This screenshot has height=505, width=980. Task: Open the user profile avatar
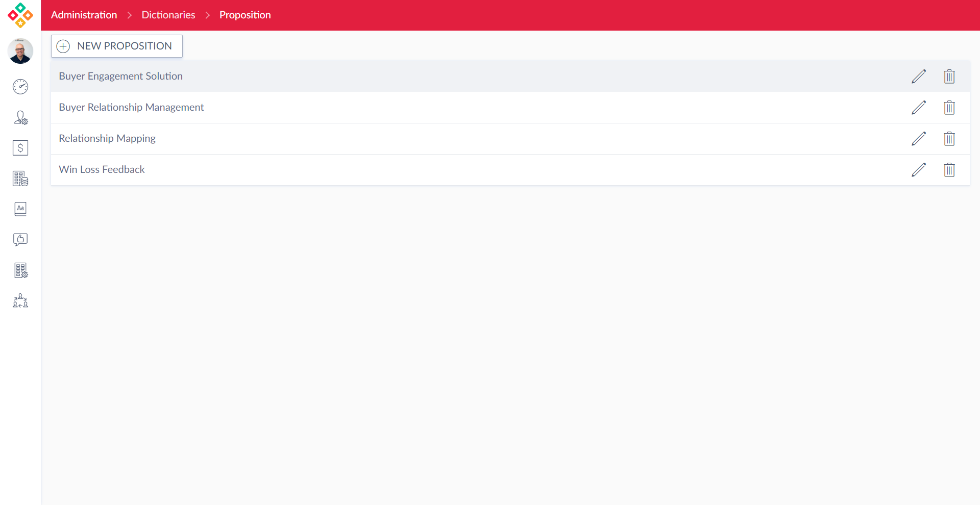(20, 51)
